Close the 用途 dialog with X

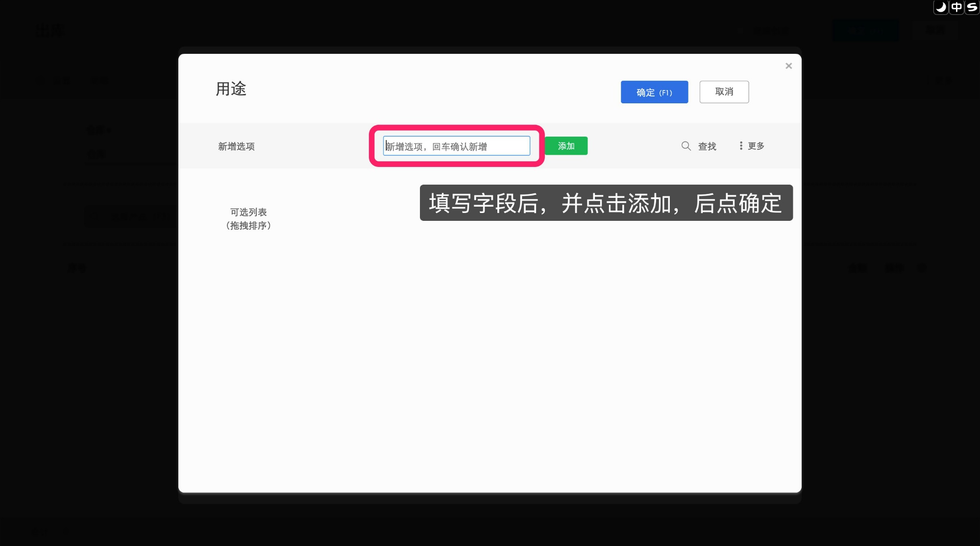coord(788,66)
